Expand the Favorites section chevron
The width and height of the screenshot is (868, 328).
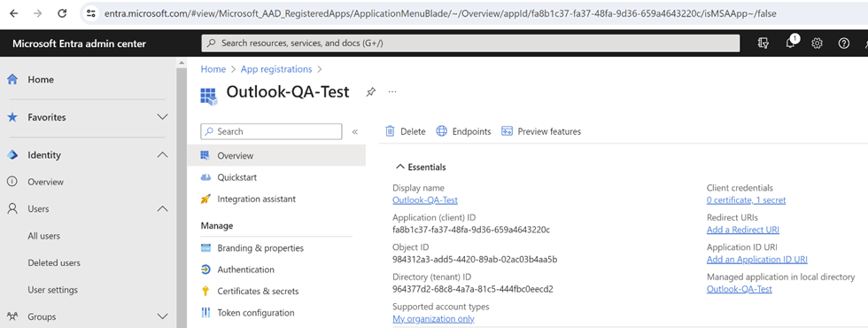[162, 117]
